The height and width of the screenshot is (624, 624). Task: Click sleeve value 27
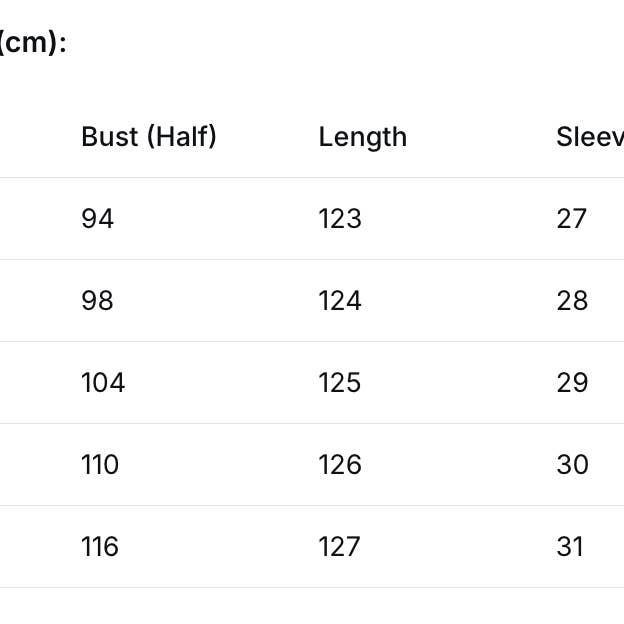click(x=571, y=219)
